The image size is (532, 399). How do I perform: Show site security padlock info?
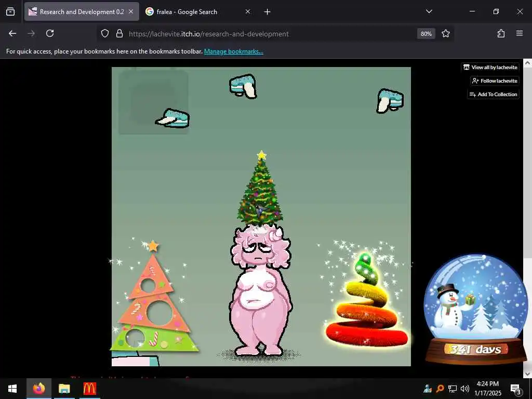click(119, 34)
